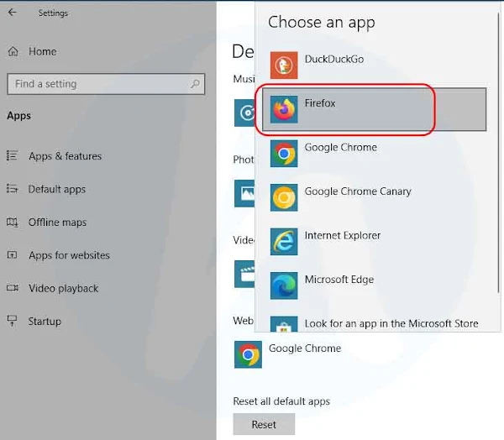
Task: Click the Microsoft Store bag icon
Action: (x=284, y=324)
